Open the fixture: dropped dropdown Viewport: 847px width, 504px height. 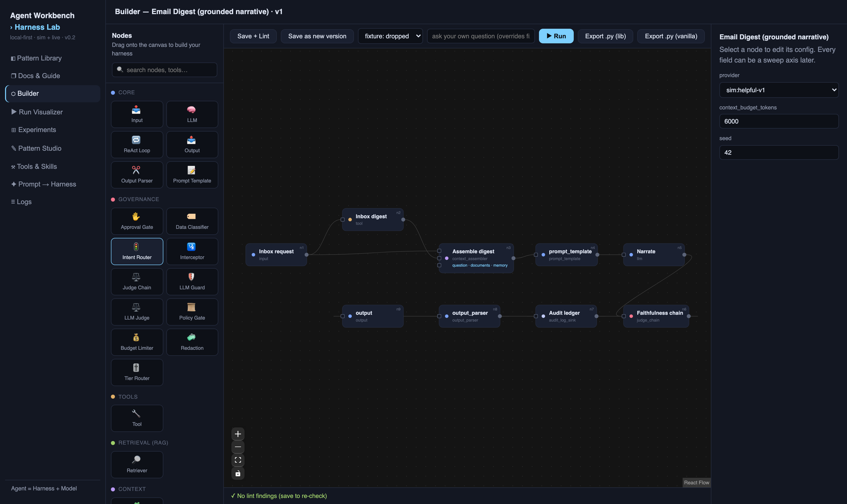[x=390, y=36]
